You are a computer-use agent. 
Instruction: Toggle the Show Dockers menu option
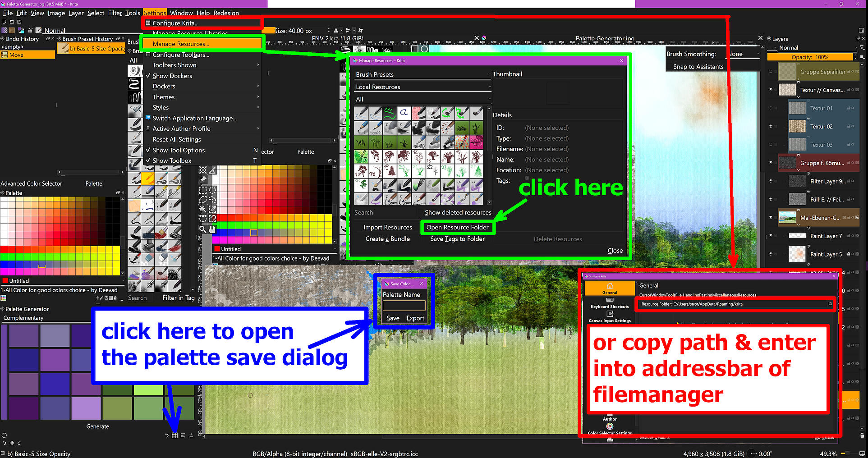[x=172, y=76]
